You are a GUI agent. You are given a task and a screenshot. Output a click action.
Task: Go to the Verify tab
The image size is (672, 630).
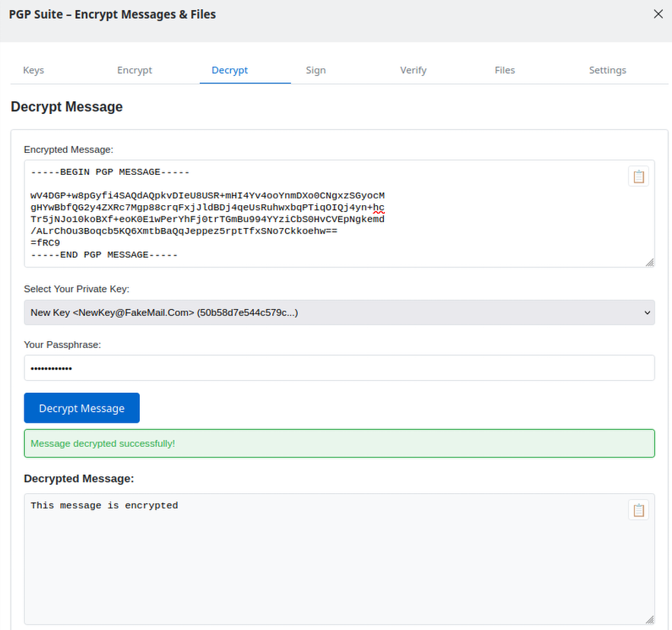413,70
